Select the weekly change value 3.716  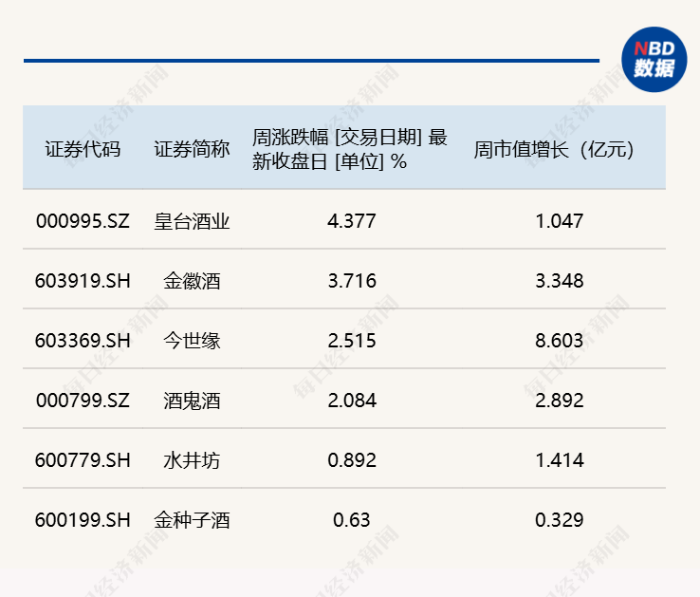(x=352, y=281)
